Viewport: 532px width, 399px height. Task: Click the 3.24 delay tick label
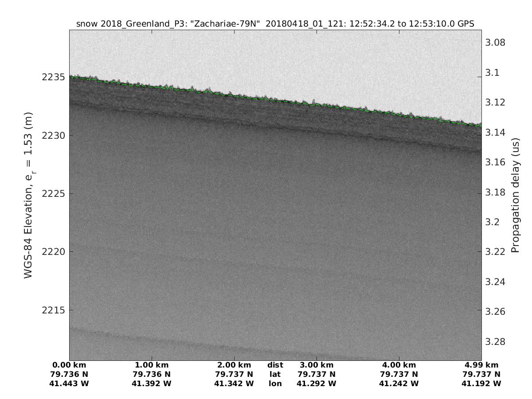tap(496, 282)
